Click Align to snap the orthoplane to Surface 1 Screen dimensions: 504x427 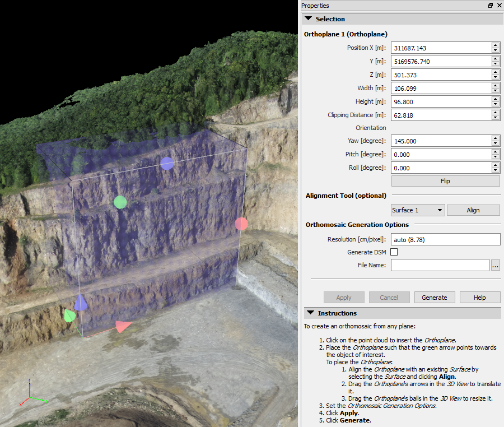473,210
